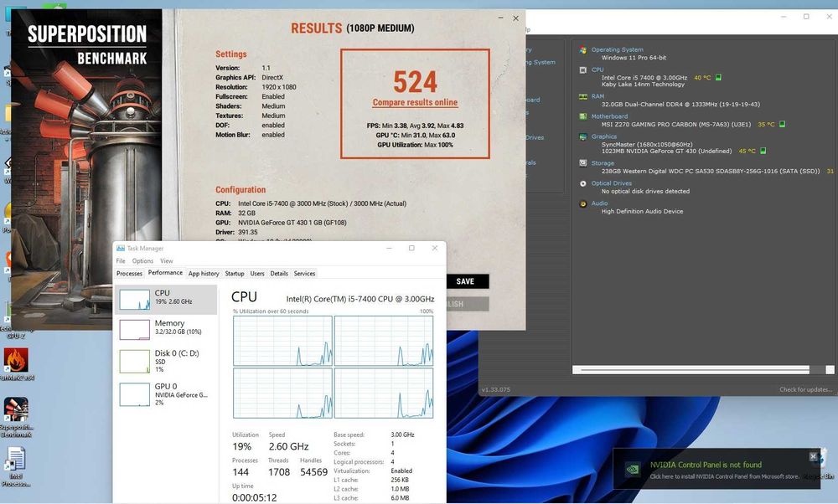Click 'Windows 11 Pro 64-bit' text

coord(634,58)
